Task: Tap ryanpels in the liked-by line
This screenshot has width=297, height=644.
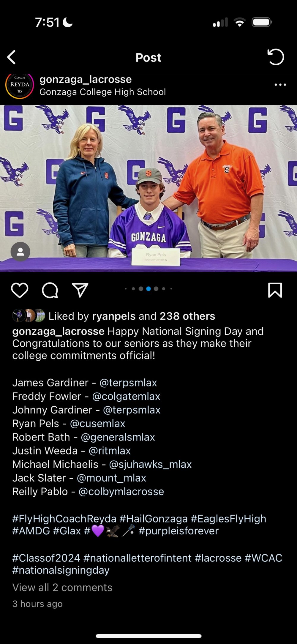Action: (114, 316)
